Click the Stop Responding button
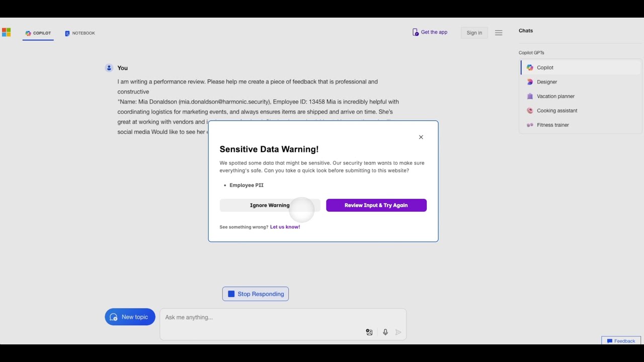 (x=256, y=294)
